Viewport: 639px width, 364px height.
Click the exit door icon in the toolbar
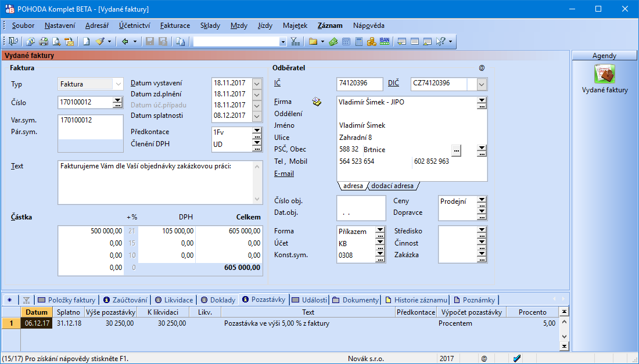pos(13,41)
